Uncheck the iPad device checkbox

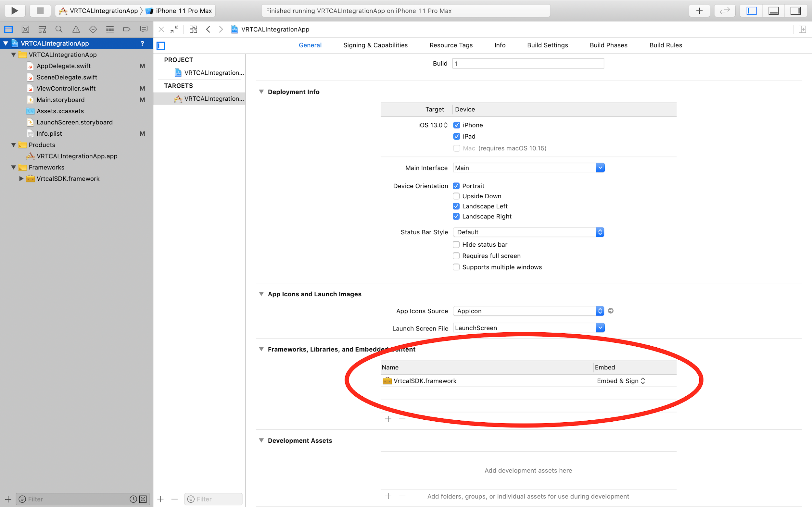click(456, 136)
